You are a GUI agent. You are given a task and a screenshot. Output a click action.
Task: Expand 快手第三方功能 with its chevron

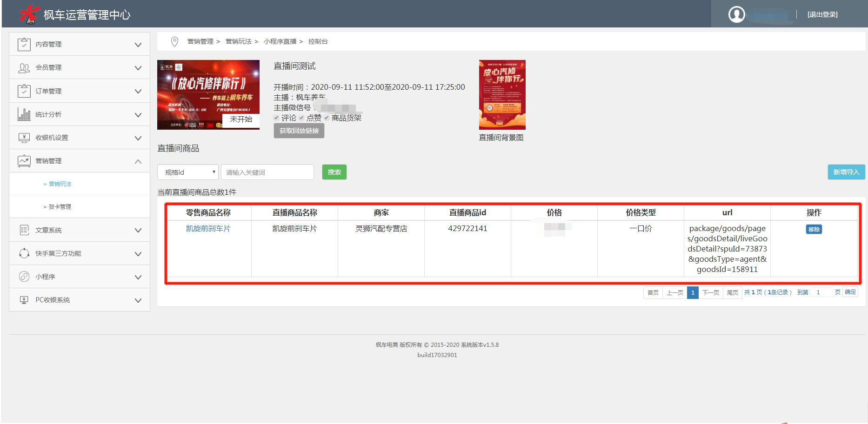coord(138,254)
